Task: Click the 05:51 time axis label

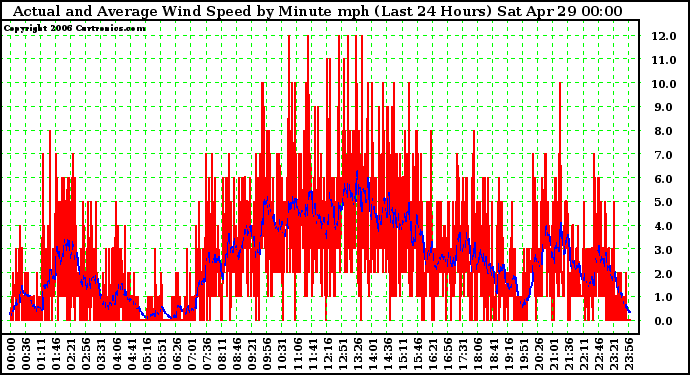Action: pyautogui.click(x=161, y=354)
